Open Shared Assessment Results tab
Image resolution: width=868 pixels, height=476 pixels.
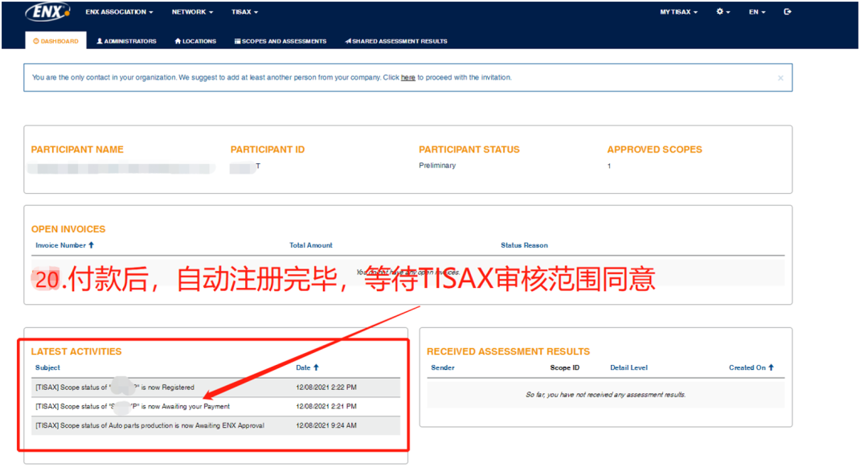pos(396,41)
